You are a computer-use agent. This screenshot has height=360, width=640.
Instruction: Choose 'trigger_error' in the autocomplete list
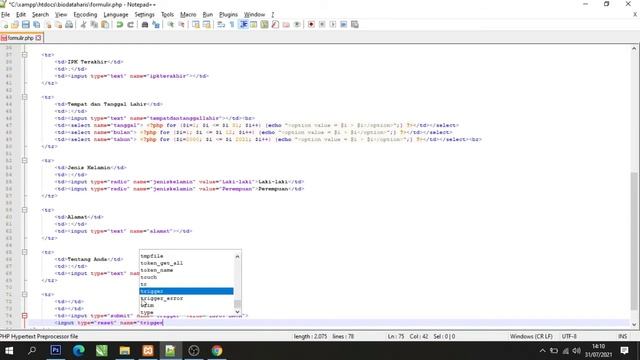pos(187,298)
